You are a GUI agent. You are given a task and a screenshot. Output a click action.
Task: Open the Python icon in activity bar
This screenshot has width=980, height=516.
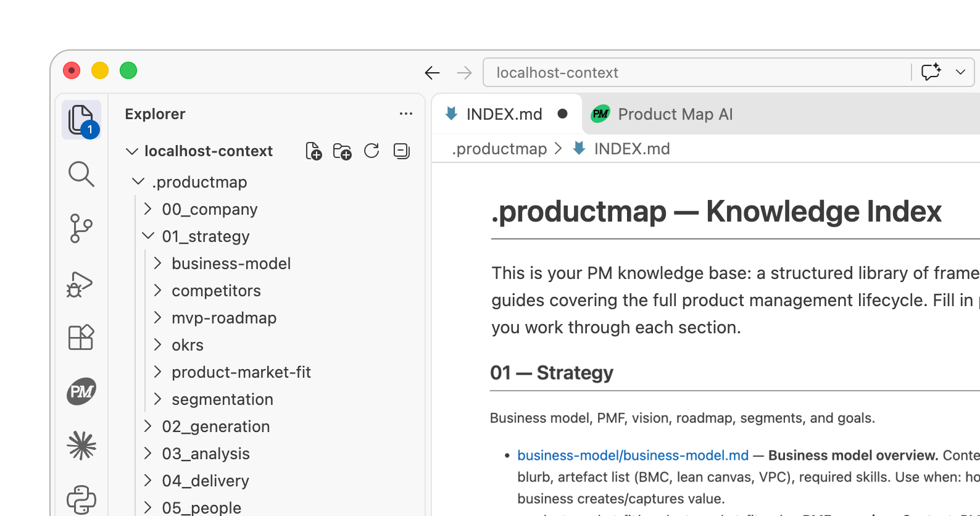pos(81,499)
